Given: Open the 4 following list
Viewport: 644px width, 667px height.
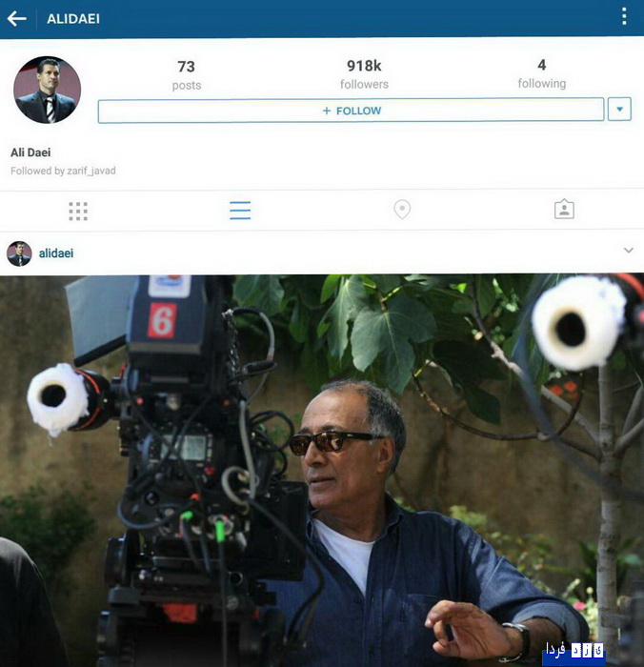Looking at the screenshot, I should [541, 74].
